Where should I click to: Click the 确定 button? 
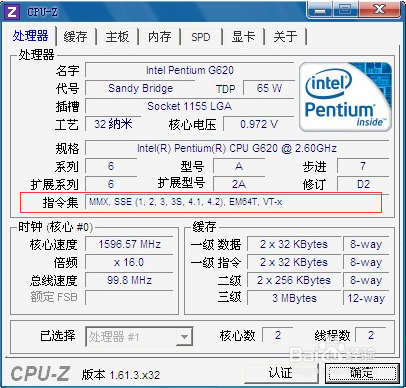[362, 373]
